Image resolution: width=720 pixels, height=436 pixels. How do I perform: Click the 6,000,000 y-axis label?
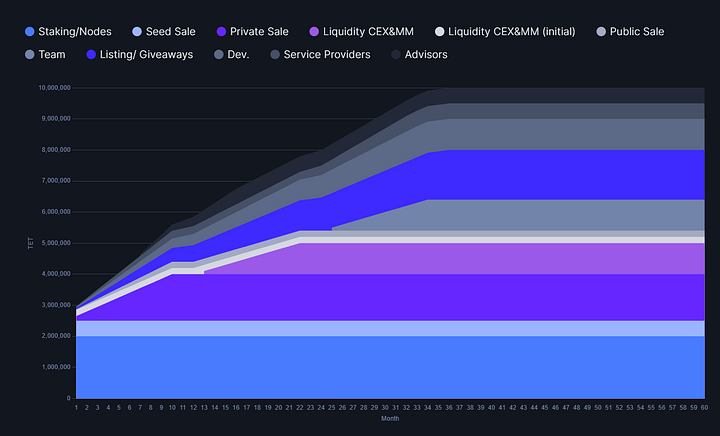[56, 212]
